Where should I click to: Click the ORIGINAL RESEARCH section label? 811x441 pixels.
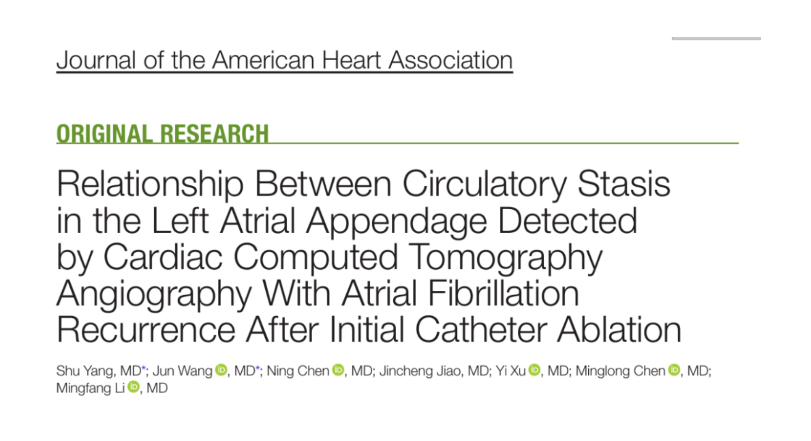pyautogui.click(x=162, y=133)
